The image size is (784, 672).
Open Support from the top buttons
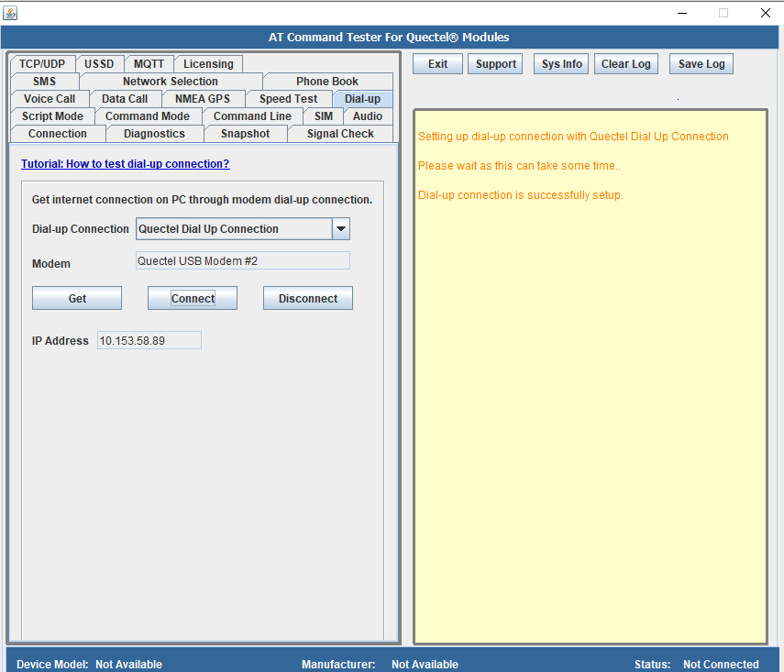click(495, 64)
